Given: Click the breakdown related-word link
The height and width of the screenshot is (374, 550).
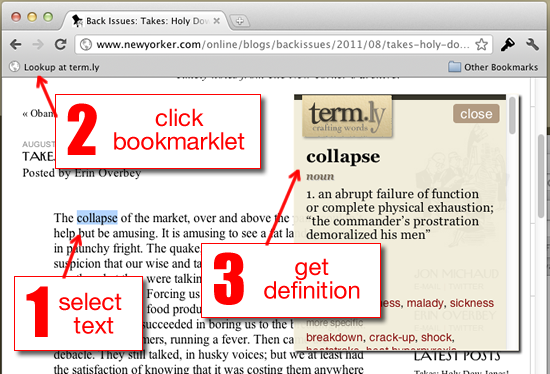Looking at the screenshot, I should coord(334,337).
